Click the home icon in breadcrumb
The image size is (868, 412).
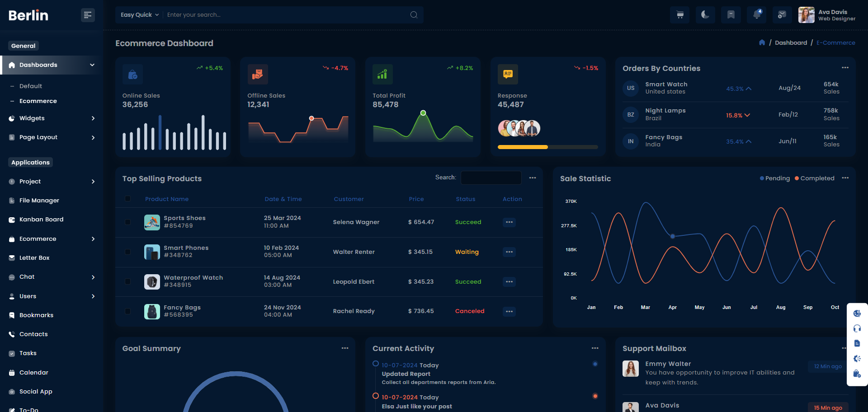[762, 42]
